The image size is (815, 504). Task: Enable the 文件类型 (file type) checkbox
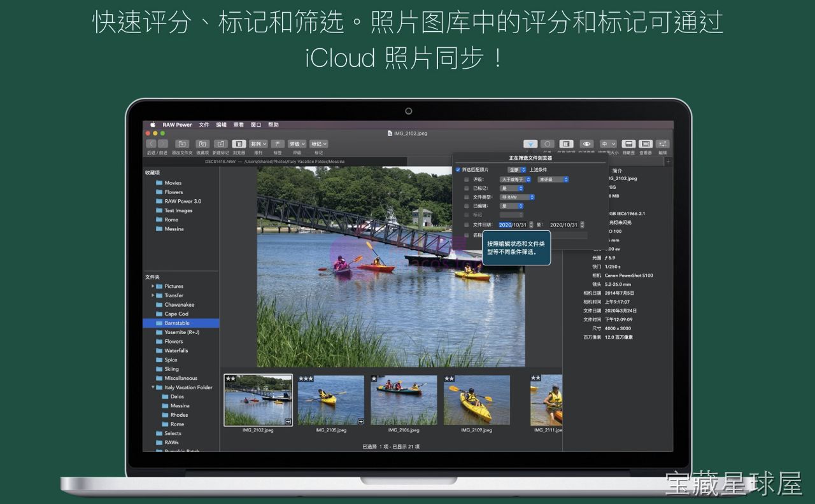(467, 197)
